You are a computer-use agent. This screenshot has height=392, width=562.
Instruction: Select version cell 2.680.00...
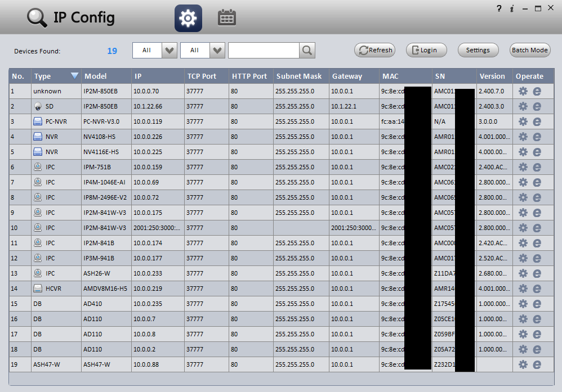pyautogui.click(x=494, y=273)
